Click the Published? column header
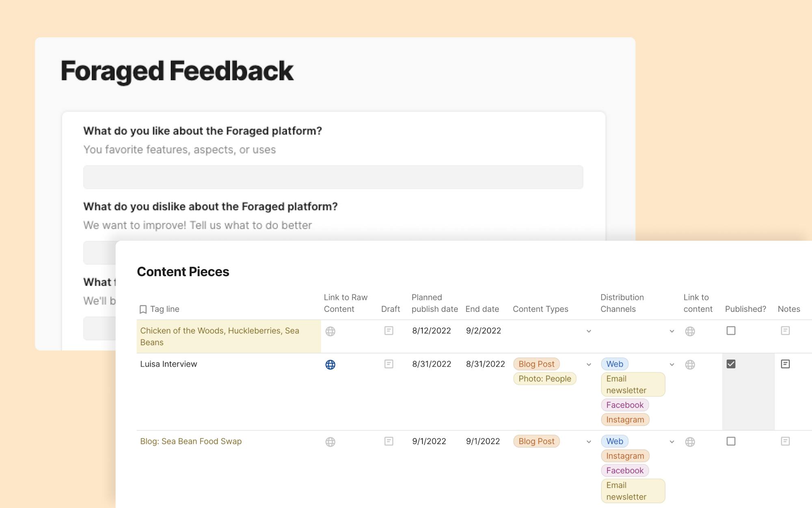Screen dimensions: 812x508 (x=745, y=309)
